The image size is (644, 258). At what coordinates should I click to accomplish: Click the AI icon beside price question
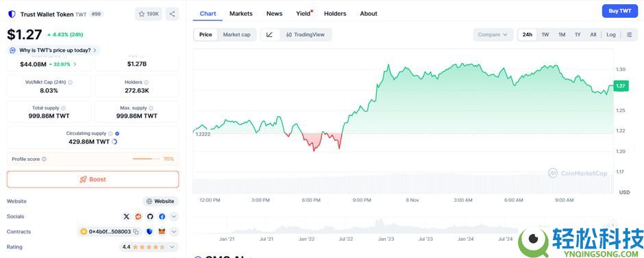pos(13,51)
